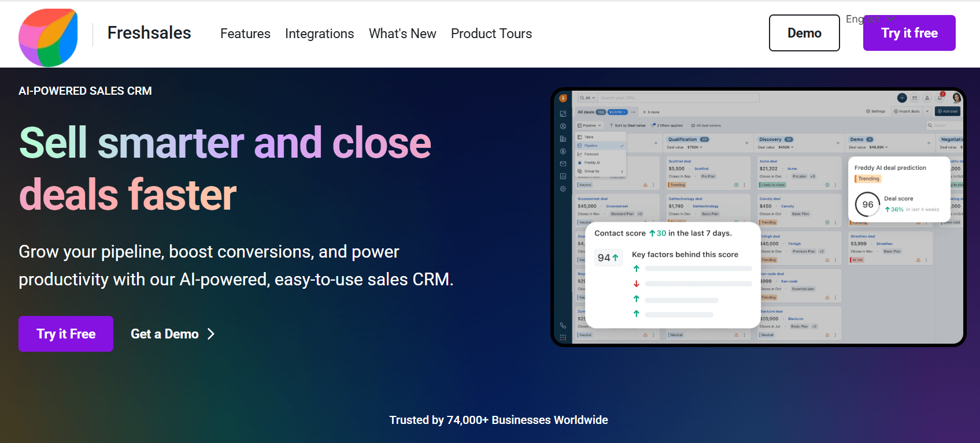Image resolution: width=980 pixels, height=443 pixels.
Task: Click the 94 contact score box
Action: (x=608, y=258)
